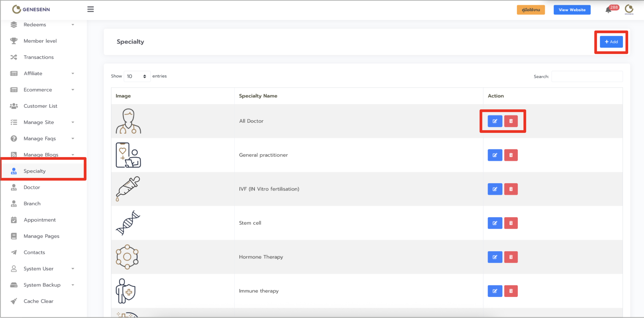Delete the General practitioner specialty

coord(511,155)
